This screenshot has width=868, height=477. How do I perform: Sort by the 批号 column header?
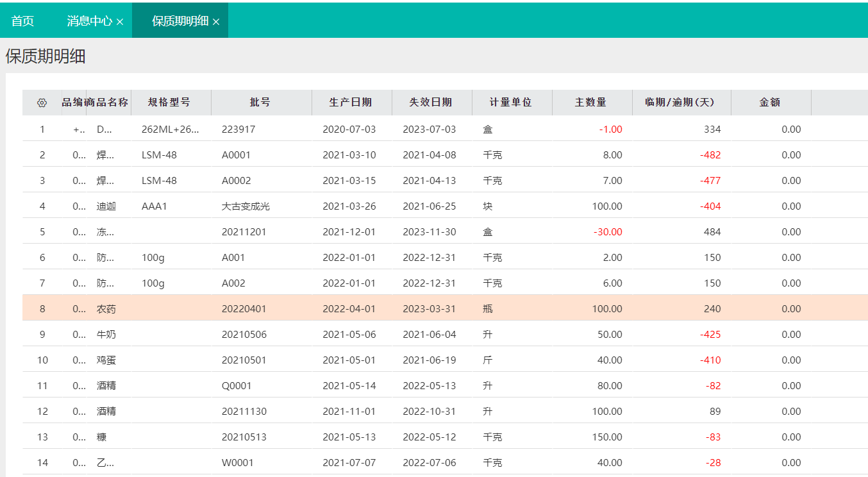point(261,103)
